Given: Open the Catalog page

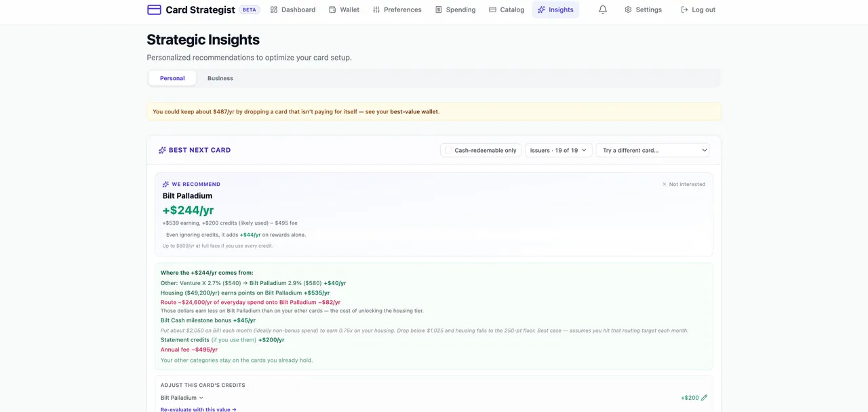Looking at the screenshot, I should [x=507, y=10].
